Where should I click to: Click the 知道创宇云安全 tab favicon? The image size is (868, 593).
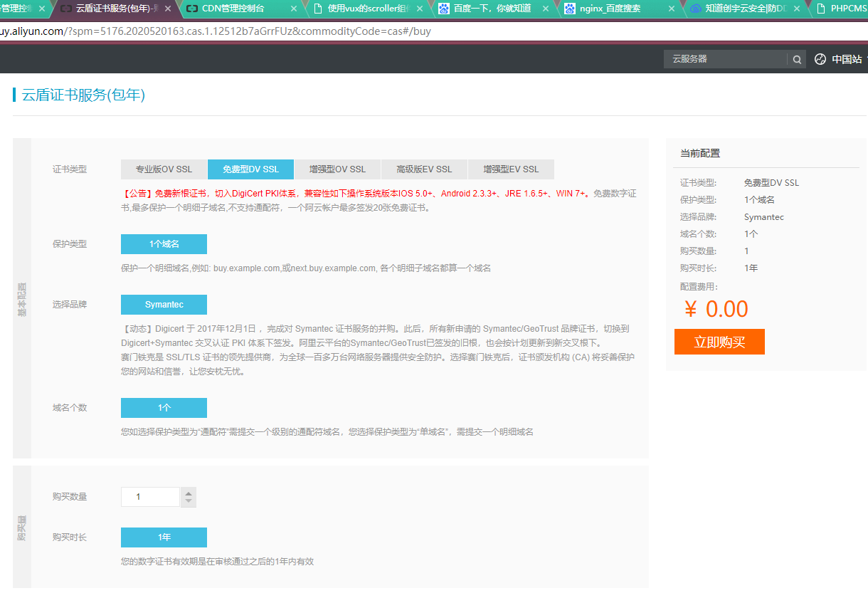pyautogui.click(x=695, y=9)
